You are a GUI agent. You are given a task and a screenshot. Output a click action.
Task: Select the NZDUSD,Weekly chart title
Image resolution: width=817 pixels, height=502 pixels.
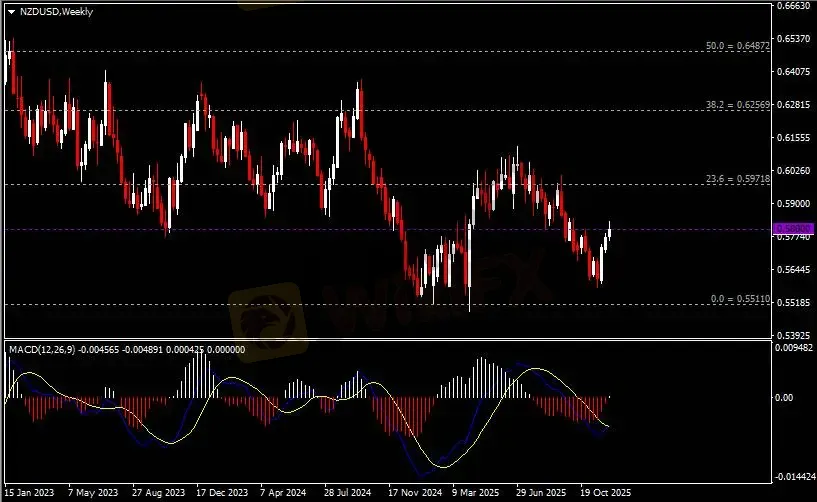tap(50, 11)
